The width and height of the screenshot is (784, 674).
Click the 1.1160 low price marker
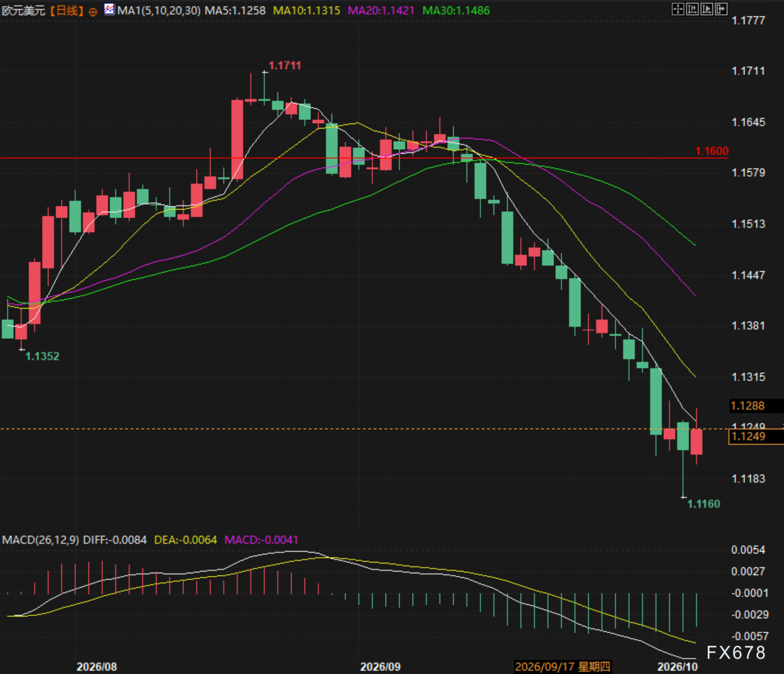703,504
